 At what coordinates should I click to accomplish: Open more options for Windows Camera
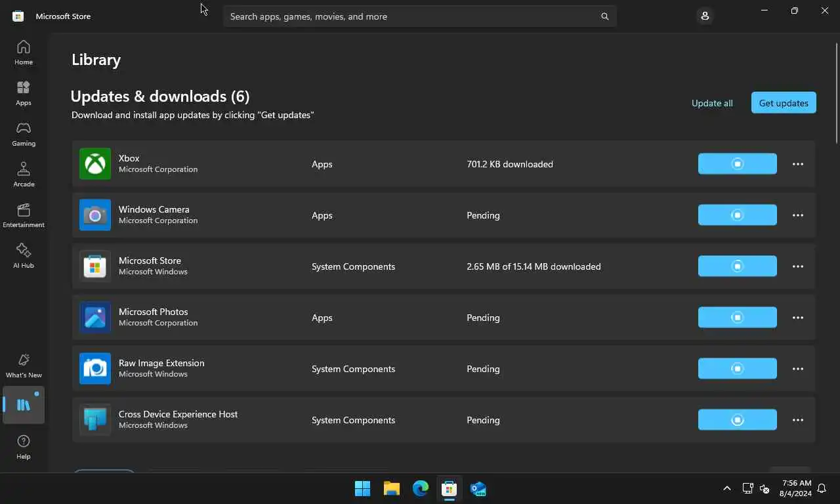(x=798, y=215)
